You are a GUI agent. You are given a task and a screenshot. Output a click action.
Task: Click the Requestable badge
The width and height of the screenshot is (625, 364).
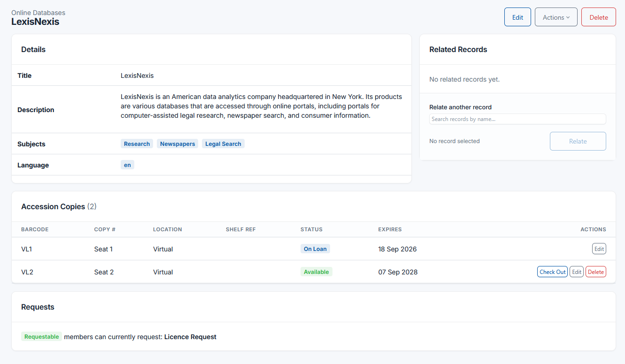[41, 337]
